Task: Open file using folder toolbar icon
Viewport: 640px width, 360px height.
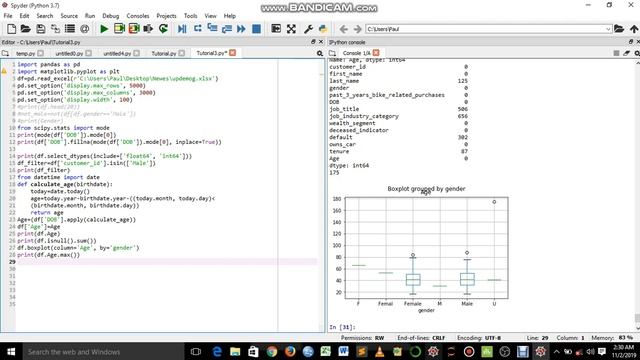Action: (26, 29)
